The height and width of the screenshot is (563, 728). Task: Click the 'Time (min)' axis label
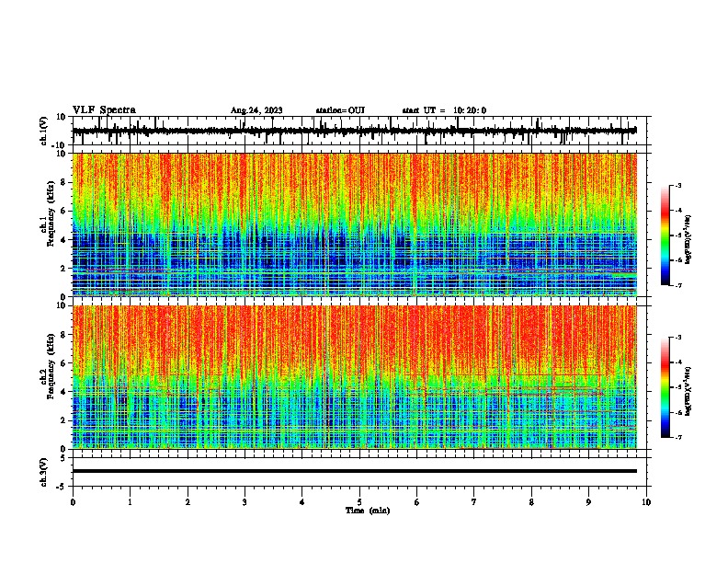[x=368, y=511]
